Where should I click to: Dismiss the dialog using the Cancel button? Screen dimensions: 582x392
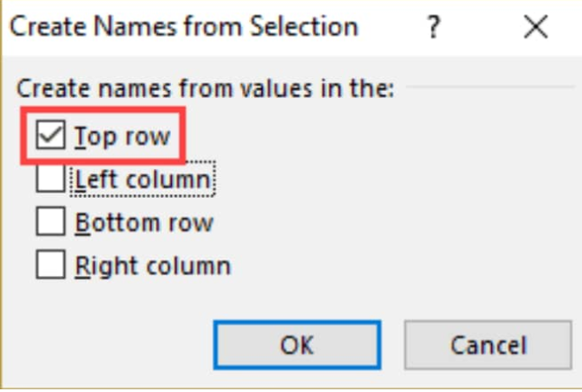pos(488,345)
